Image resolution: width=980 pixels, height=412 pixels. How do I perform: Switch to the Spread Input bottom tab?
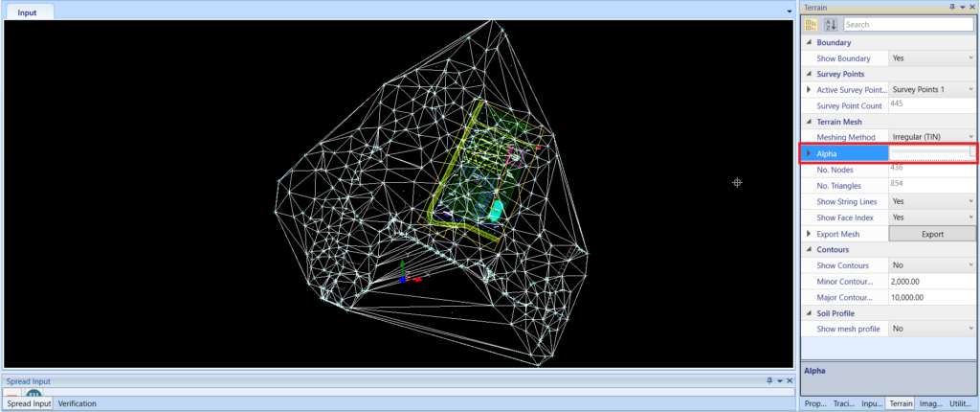[29, 404]
